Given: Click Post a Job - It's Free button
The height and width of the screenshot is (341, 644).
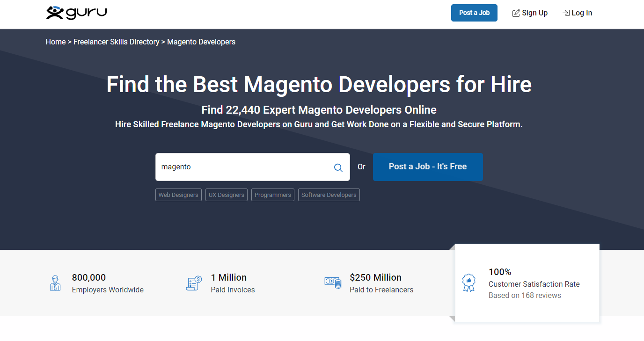Looking at the screenshot, I should pos(428,167).
